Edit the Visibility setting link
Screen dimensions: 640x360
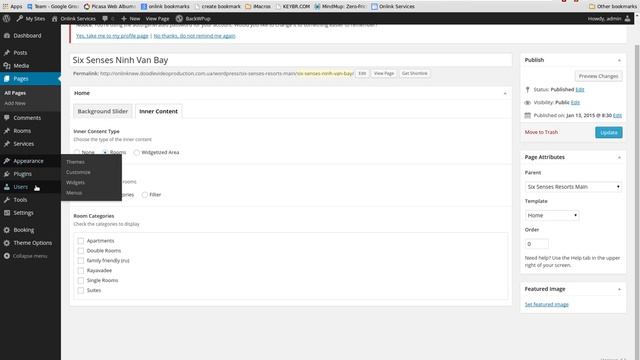pyautogui.click(x=575, y=102)
